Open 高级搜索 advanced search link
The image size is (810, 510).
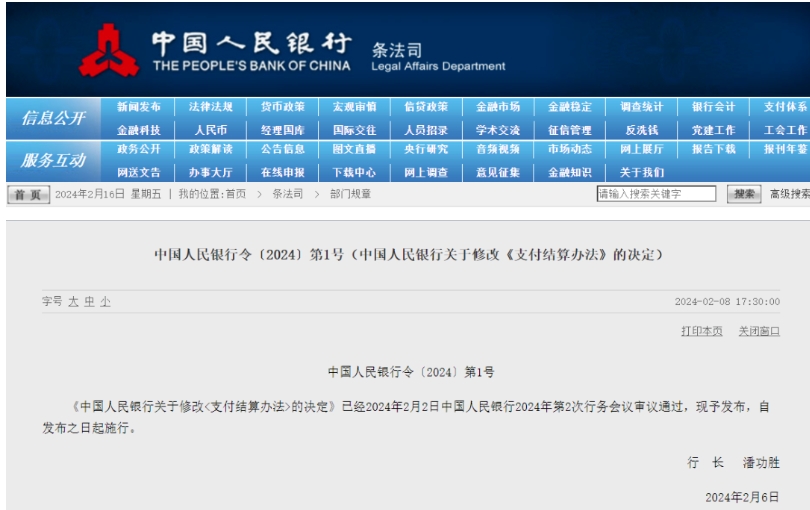(788, 194)
